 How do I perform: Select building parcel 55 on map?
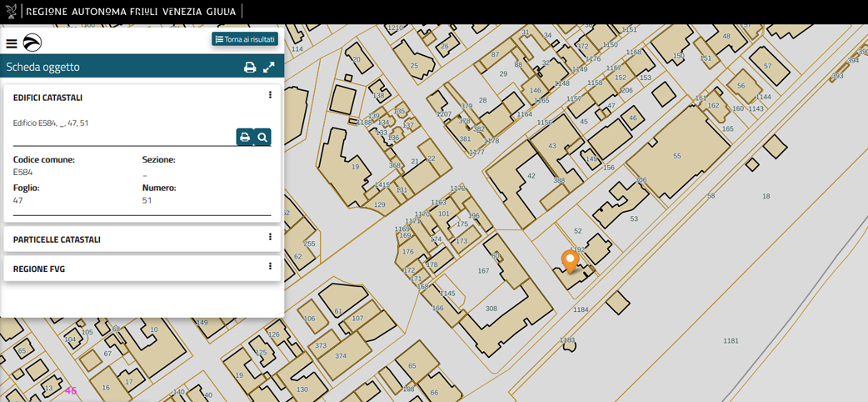(x=676, y=156)
